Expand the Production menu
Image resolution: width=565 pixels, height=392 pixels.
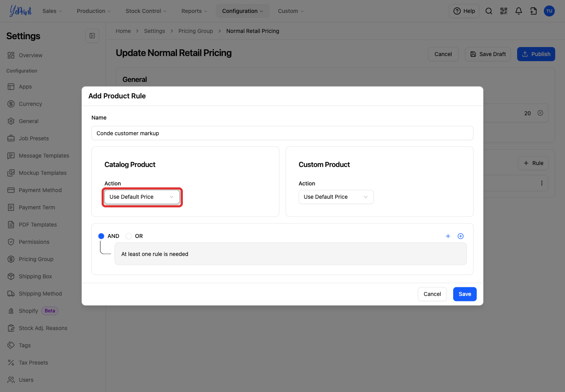click(x=94, y=11)
